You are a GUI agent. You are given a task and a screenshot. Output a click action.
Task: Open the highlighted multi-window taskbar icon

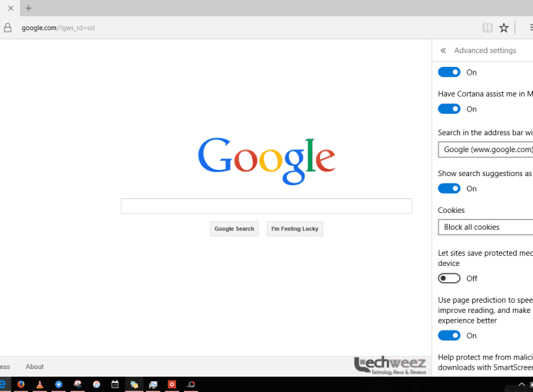tap(135, 384)
